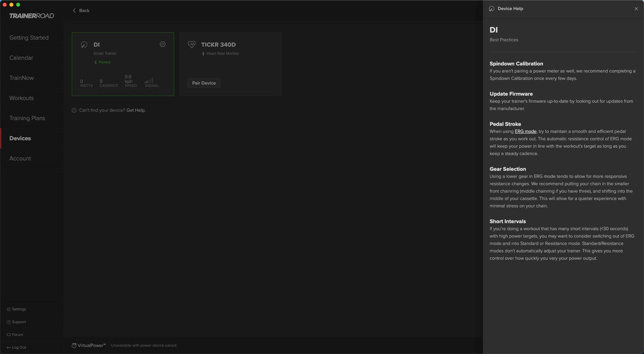
Task: Click the info icon beside Can't find your device
Action: 74,110
